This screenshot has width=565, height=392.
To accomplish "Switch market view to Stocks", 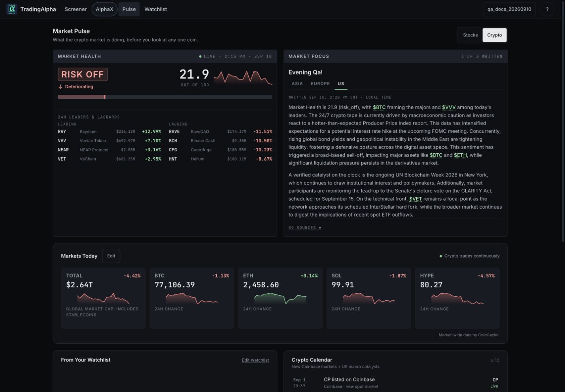I will (470, 35).
